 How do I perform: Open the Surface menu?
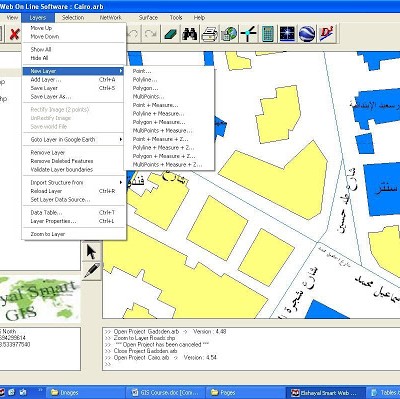(x=148, y=18)
